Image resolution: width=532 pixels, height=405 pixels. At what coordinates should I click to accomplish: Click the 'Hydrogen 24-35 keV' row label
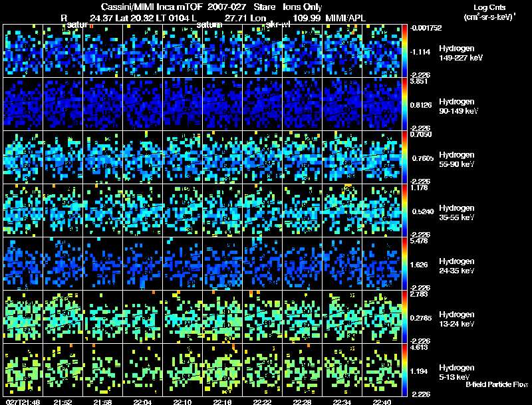457,266
